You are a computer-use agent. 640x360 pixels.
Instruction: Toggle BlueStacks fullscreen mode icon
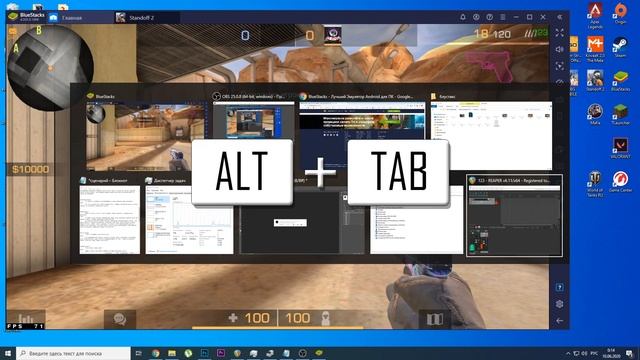(x=560, y=33)
